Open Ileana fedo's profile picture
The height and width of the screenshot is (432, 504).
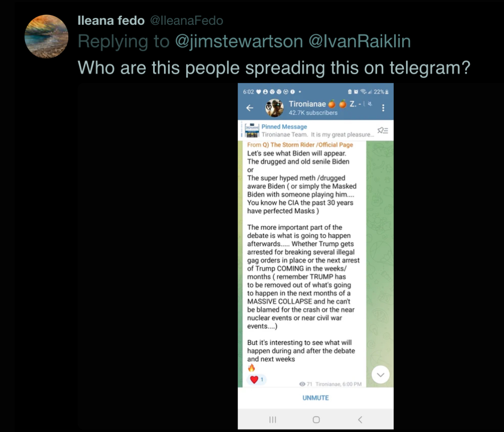point(46,36)
